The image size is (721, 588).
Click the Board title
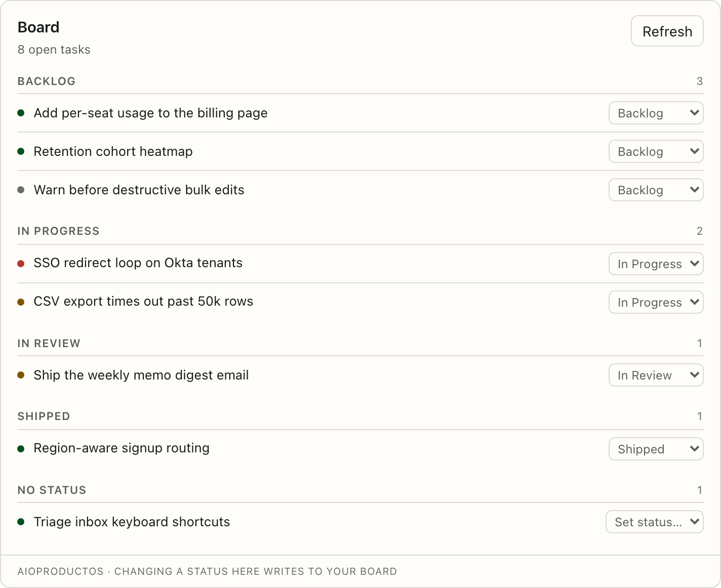[x=38, y=27]
